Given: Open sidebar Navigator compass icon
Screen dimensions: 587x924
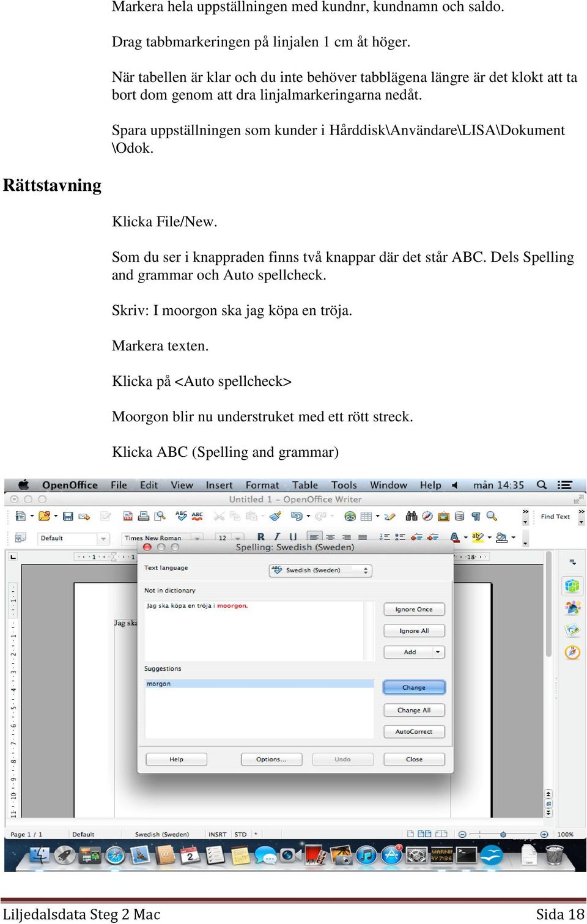Looking at the screenshot, I should tap(572, 652).
